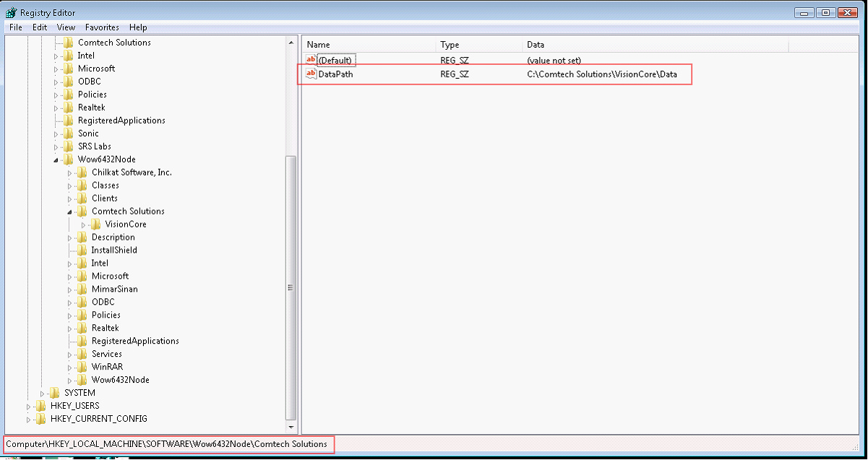868x460 pixels.
Task: Click the tree scrollbar down arrow
Action: point(291,427)
